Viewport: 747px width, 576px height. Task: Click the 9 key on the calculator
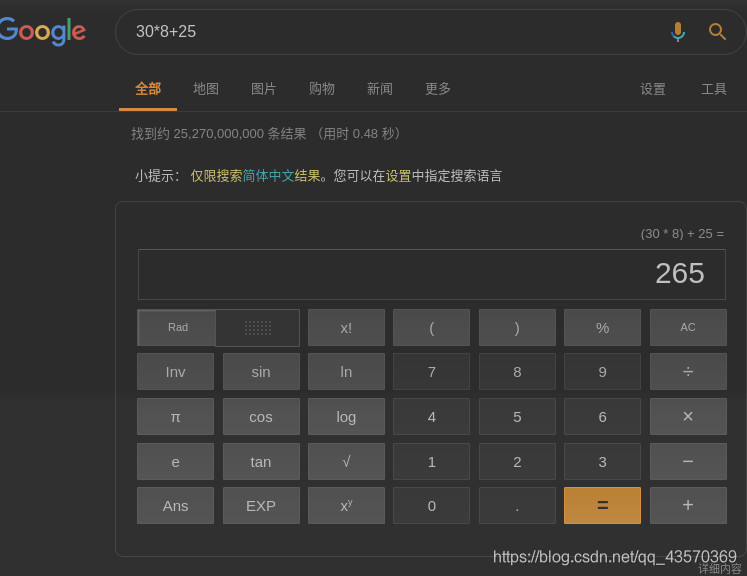[x=602, y=372]
